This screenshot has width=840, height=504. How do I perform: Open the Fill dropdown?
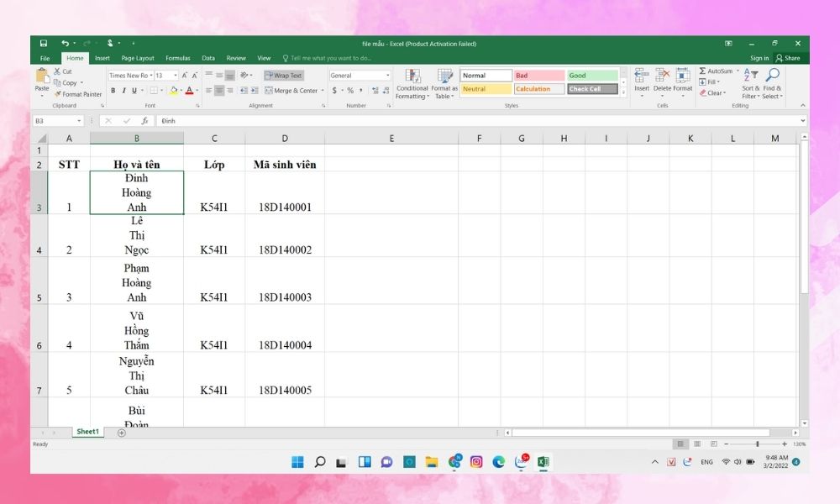tap(709, 82)
